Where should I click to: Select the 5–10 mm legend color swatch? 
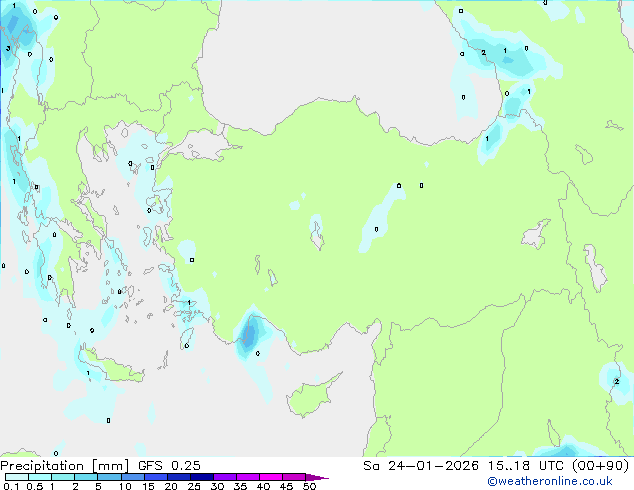tap(109, 477)
